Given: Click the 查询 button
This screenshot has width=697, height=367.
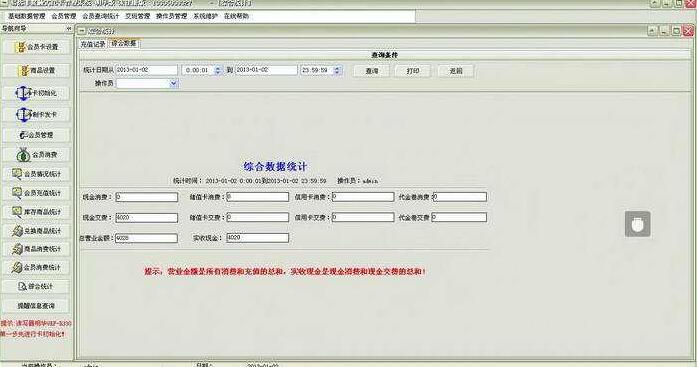Looking at the screenshot, I should tap(372, 71).
